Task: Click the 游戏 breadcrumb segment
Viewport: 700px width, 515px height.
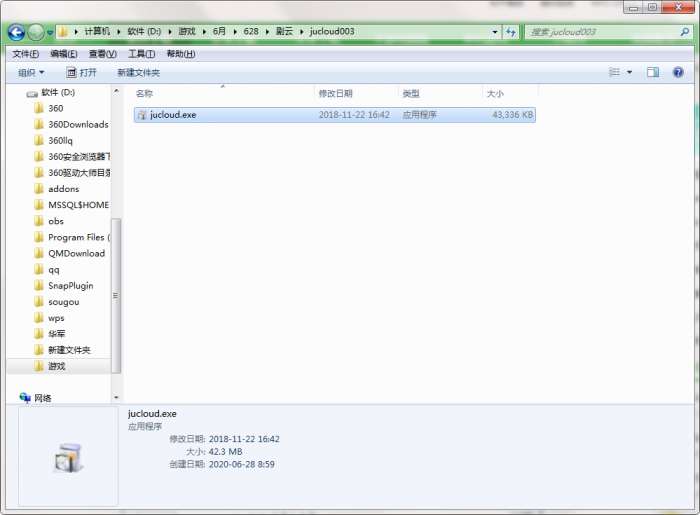Action: click(x=187, y=32)
